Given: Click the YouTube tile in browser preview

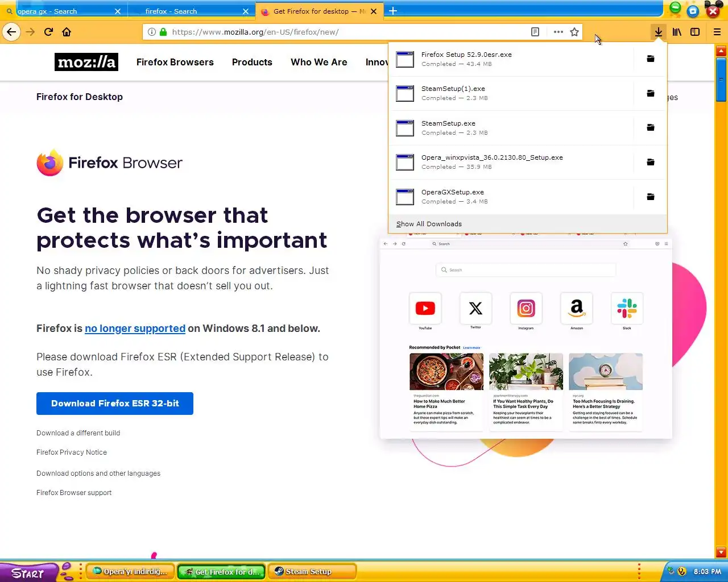Looking at the screenshot, I should tap(425, 309).
